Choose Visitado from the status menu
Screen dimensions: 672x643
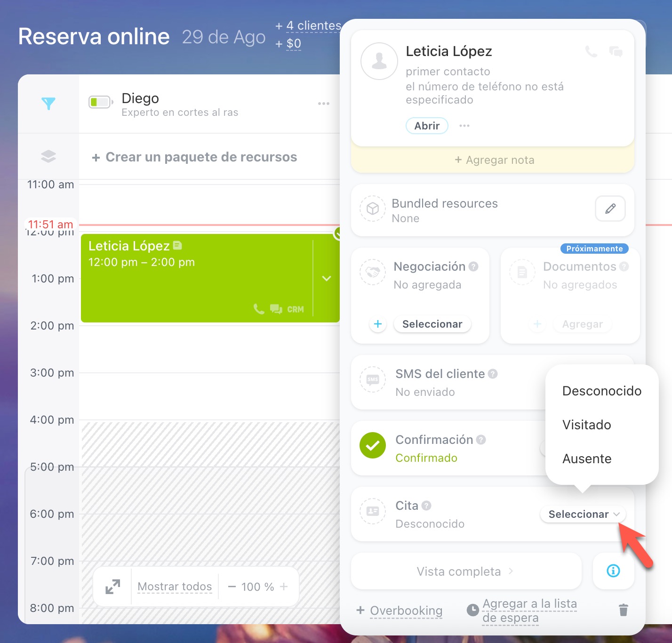587,425
